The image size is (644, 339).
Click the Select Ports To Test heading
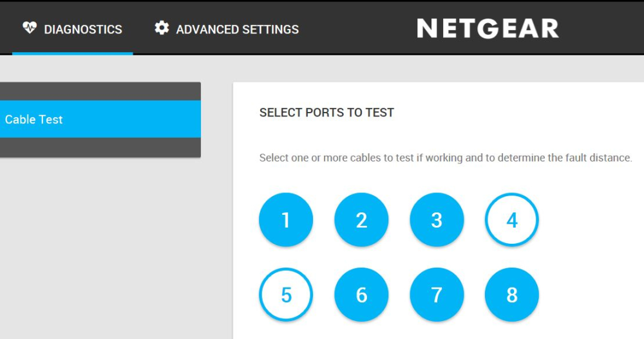327,113
